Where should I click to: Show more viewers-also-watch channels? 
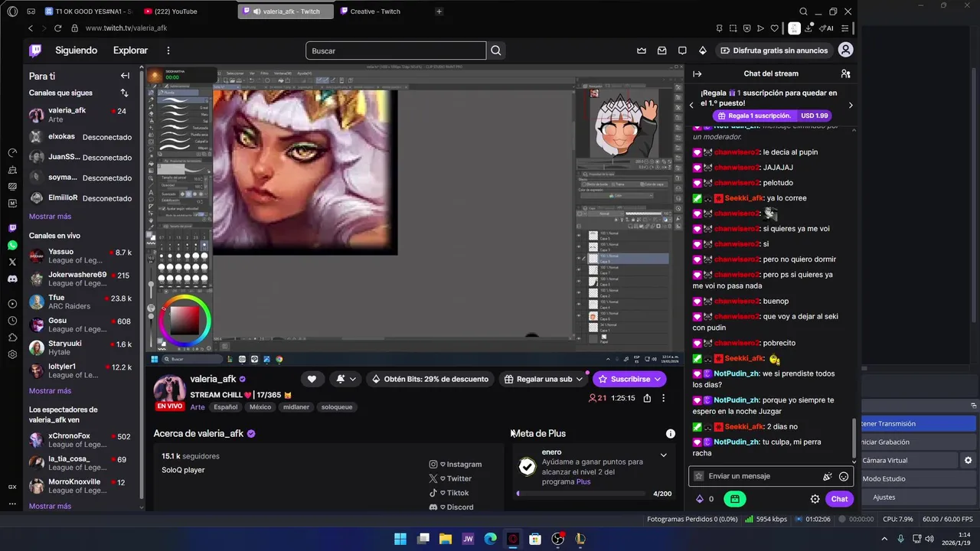tap(50, 506)
